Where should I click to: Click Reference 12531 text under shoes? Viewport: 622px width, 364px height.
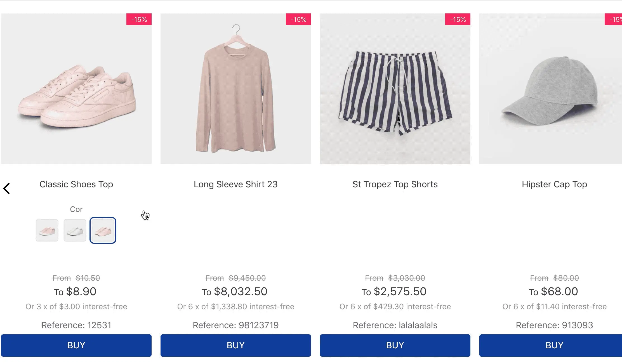76,325
